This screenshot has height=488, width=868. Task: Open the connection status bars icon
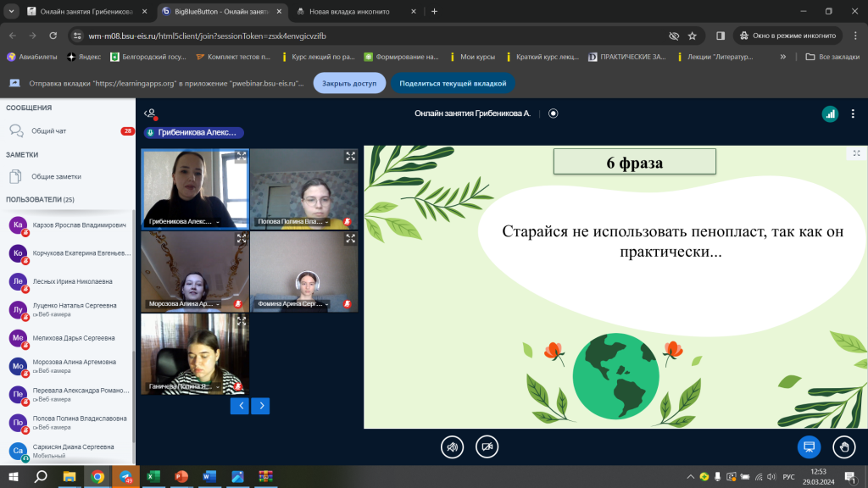[830, 114]
